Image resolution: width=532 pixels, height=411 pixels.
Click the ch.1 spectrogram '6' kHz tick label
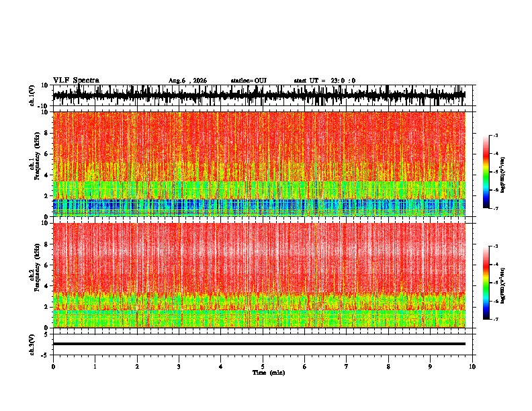click(x=47, y=154)
